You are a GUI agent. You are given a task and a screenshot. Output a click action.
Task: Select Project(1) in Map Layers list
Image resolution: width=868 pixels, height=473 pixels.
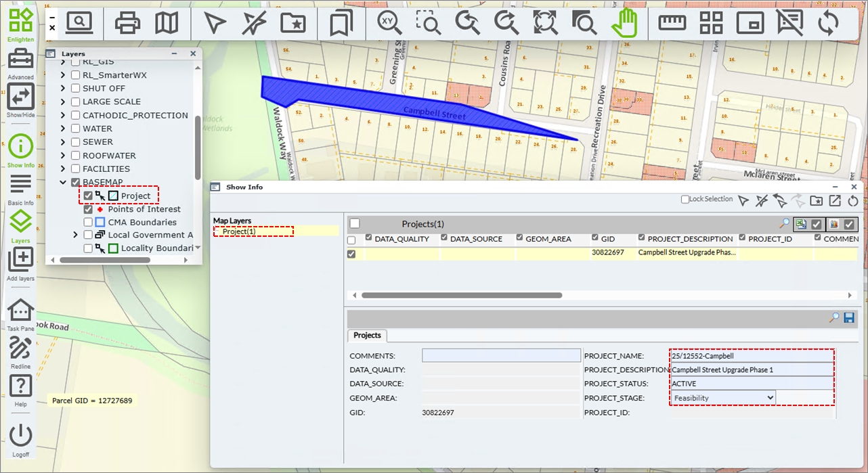[x=239, y=231]
